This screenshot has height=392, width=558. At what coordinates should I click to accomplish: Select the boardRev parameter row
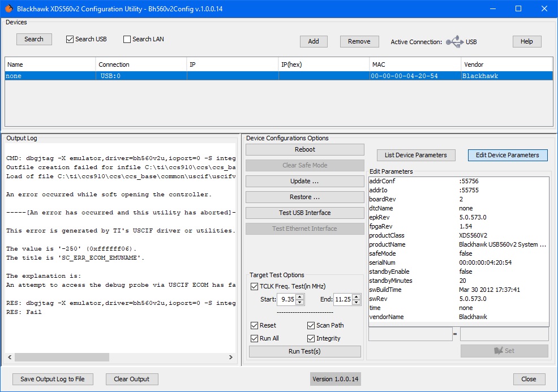[x=459, y=199]
